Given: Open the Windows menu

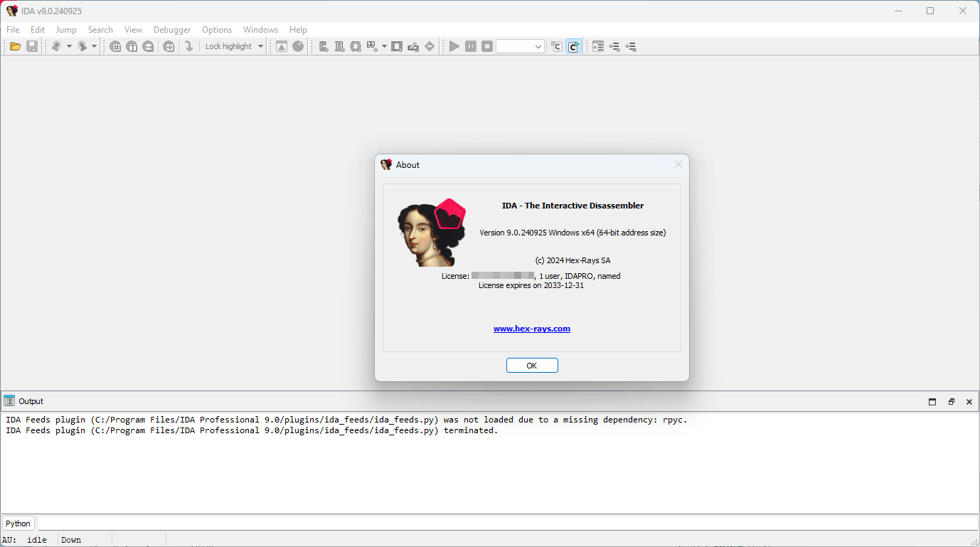Looking at the screenshot, I should coord(260,30).
